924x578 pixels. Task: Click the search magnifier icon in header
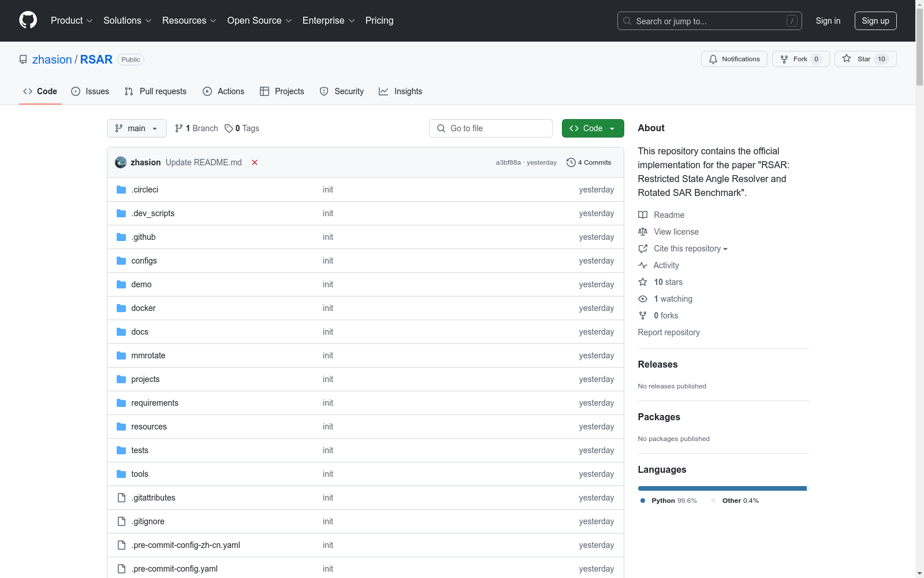point(627,21)
